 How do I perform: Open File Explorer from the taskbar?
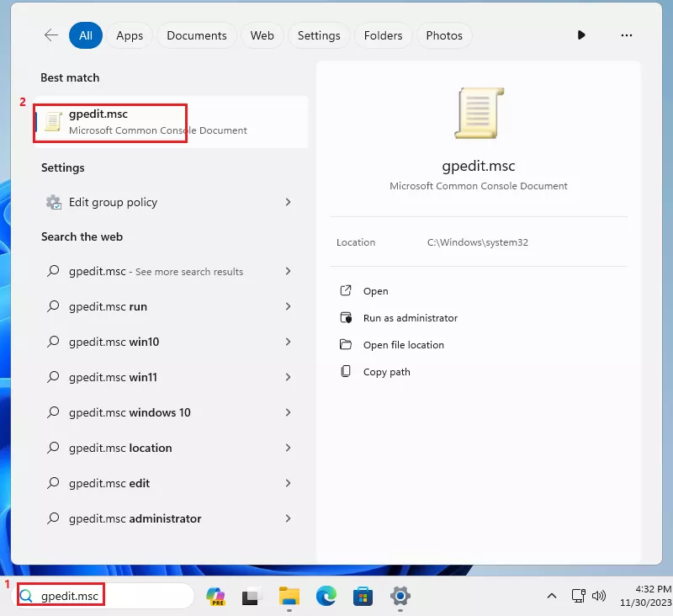289,596
